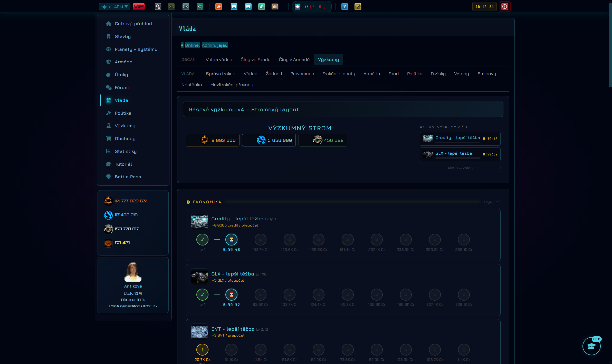This screenshot has width=612, height=364.
Task: Click the 456 688 SVT resource box
Action: click(x=323, y=140)
